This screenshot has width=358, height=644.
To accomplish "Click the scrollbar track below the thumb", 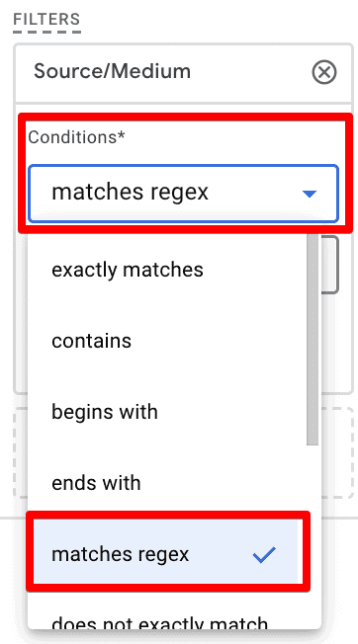I will click(313, 534).
